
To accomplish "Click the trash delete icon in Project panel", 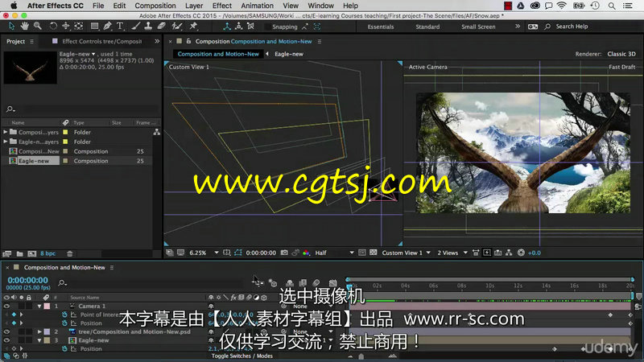I will (70, 253).
